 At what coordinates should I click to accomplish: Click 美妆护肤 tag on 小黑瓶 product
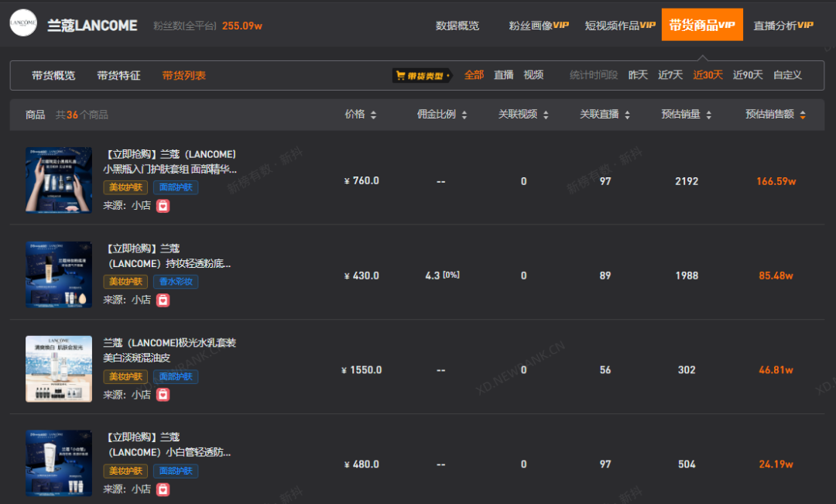pyautogui.click(x=125, y=187)
